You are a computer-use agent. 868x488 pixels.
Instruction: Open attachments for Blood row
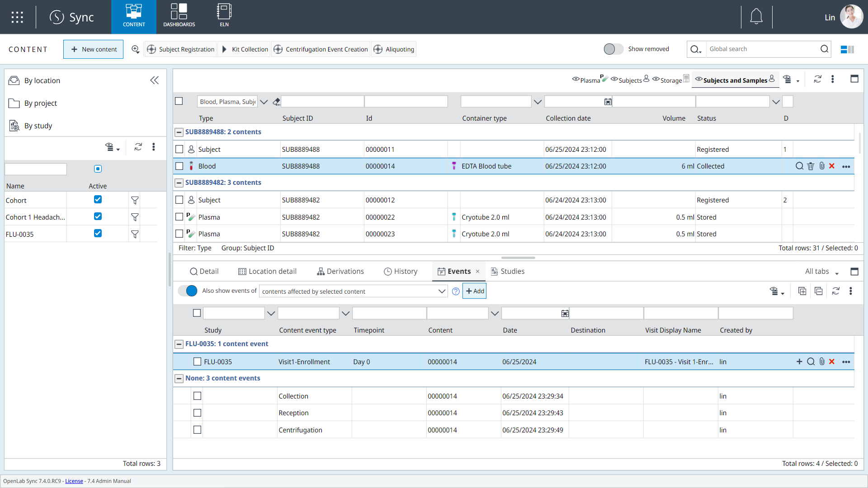tap(822, 166)
